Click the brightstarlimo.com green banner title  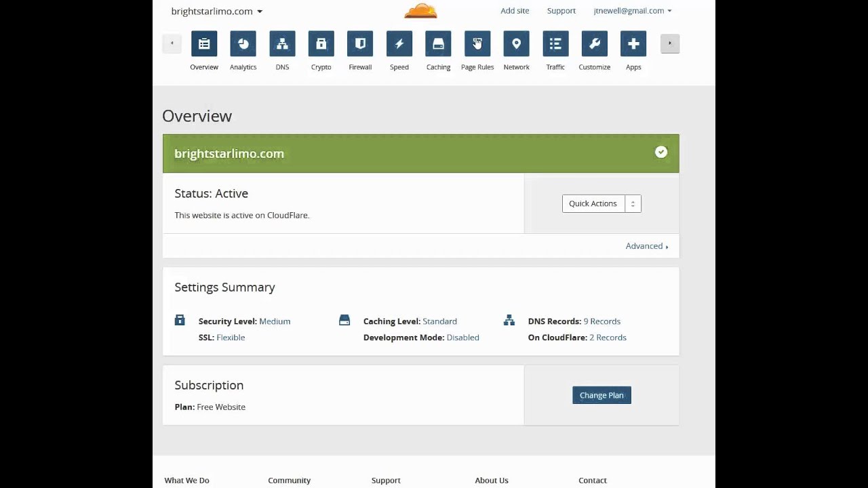click(229, 154)
